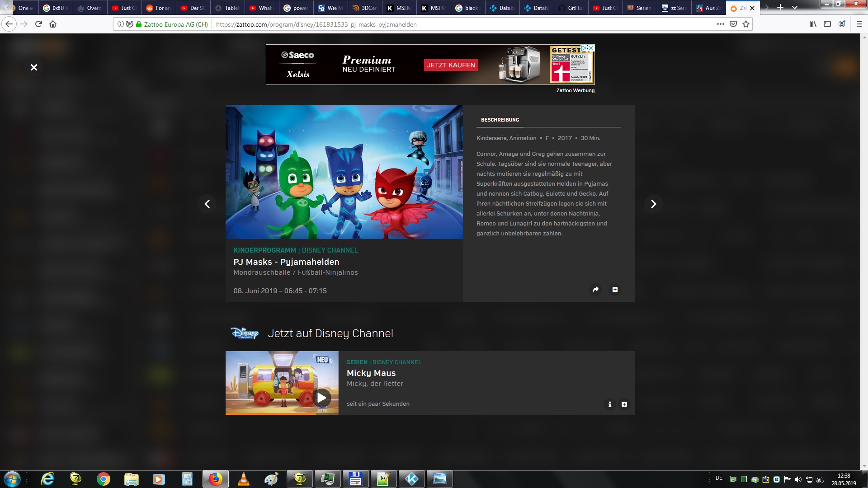Screen dimensions: 868x488
Task: Show info for Micky Maus program
Action: click(609, 404)
